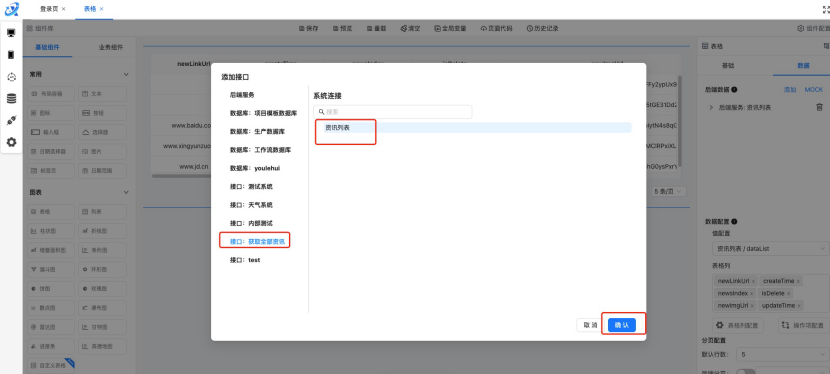830x374 pixels.
Task: Open the 5 条/页 page size dropdown
Action: click(669, 191)
